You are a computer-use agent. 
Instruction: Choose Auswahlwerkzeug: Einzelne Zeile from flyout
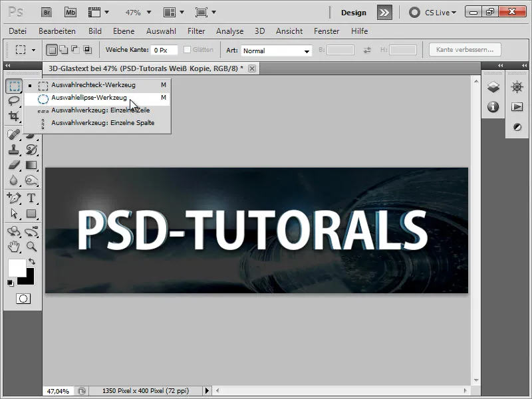click(96, 110)
